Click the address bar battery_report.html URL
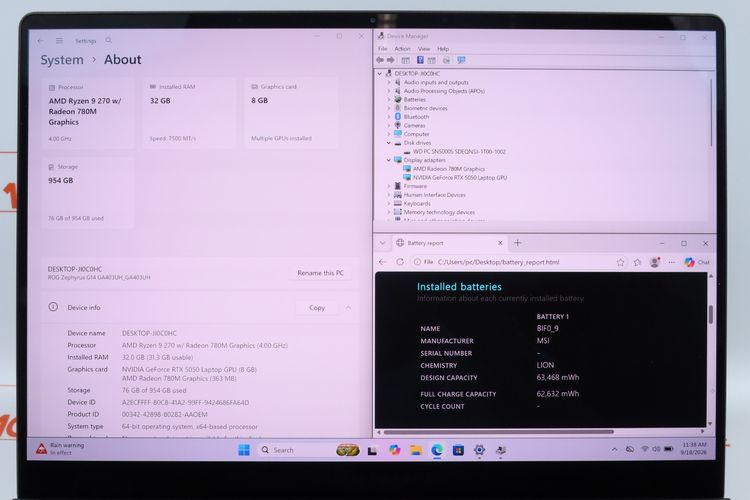 [x=498, y=262]
